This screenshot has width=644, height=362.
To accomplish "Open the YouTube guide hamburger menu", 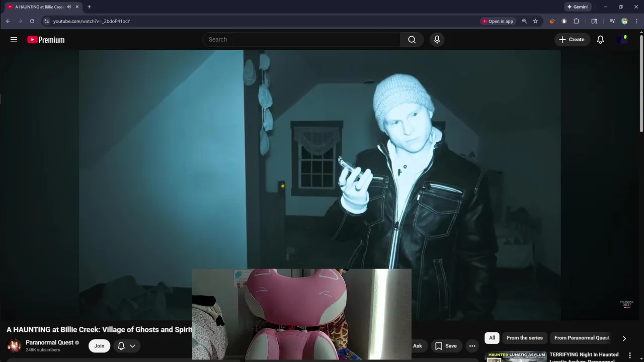I will (14, 40).
